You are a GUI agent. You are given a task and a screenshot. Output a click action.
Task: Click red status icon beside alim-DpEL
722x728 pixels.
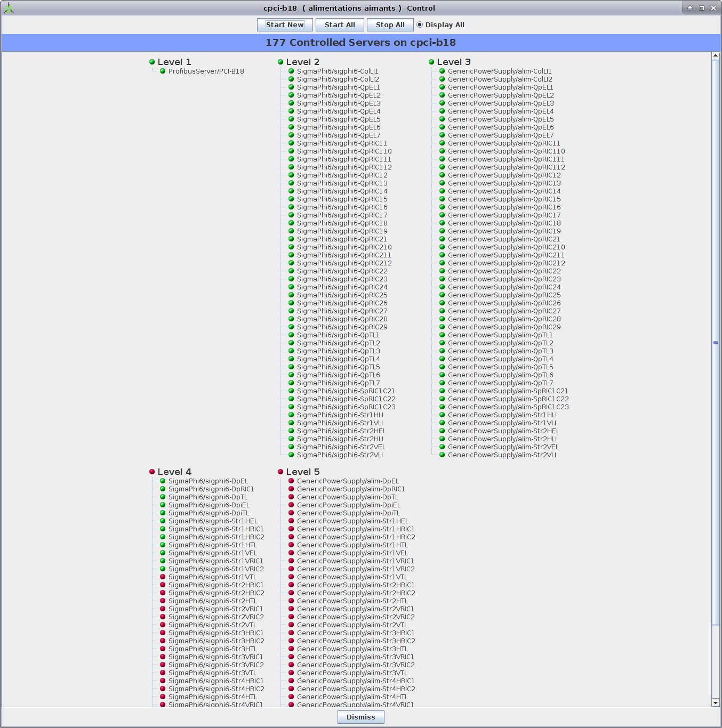(291, 481)
